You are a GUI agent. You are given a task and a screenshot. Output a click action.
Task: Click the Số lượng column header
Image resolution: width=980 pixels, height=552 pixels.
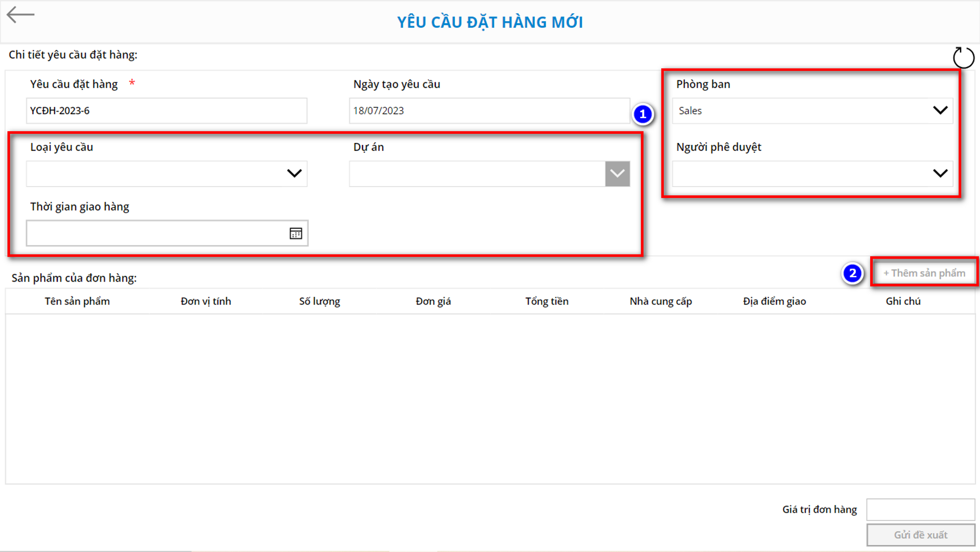coord(319,302)
